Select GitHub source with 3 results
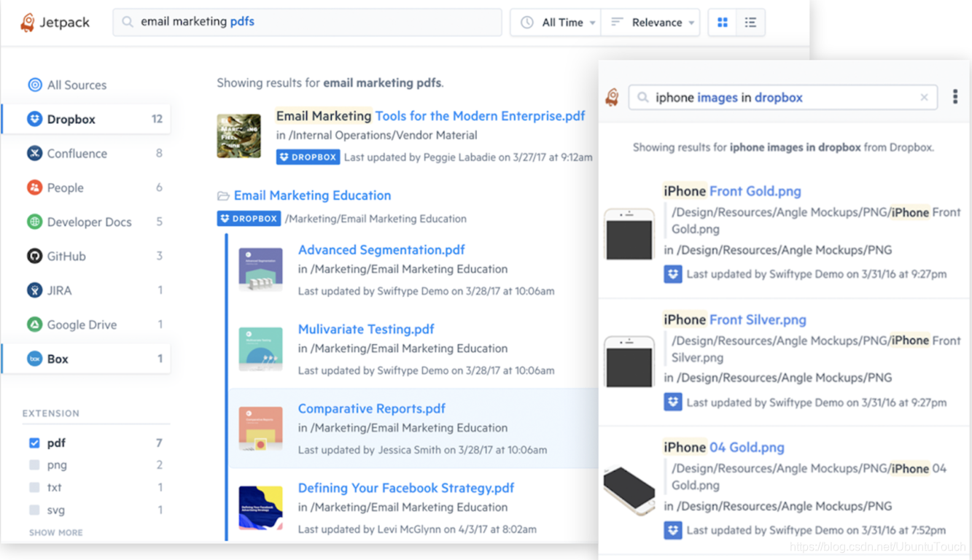 [x=86, y=256]
